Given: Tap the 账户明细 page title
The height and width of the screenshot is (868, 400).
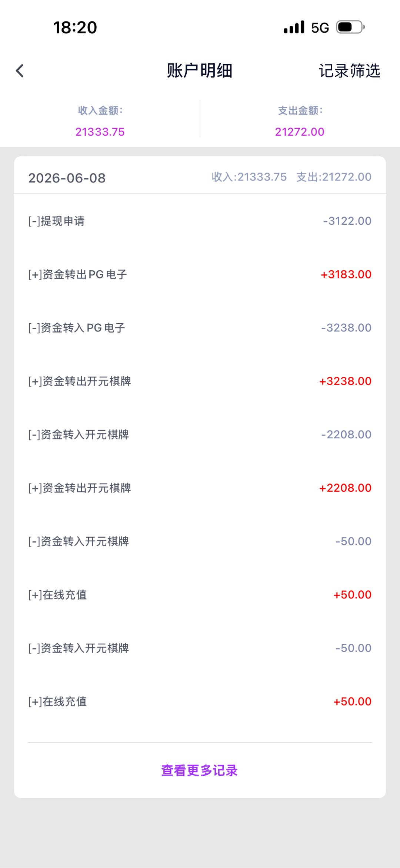Looking at the screenshot, I should (200, 71).
